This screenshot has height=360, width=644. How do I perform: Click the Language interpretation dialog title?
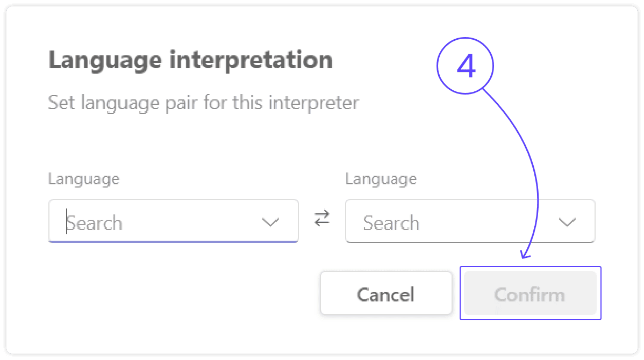pos(190,60)
